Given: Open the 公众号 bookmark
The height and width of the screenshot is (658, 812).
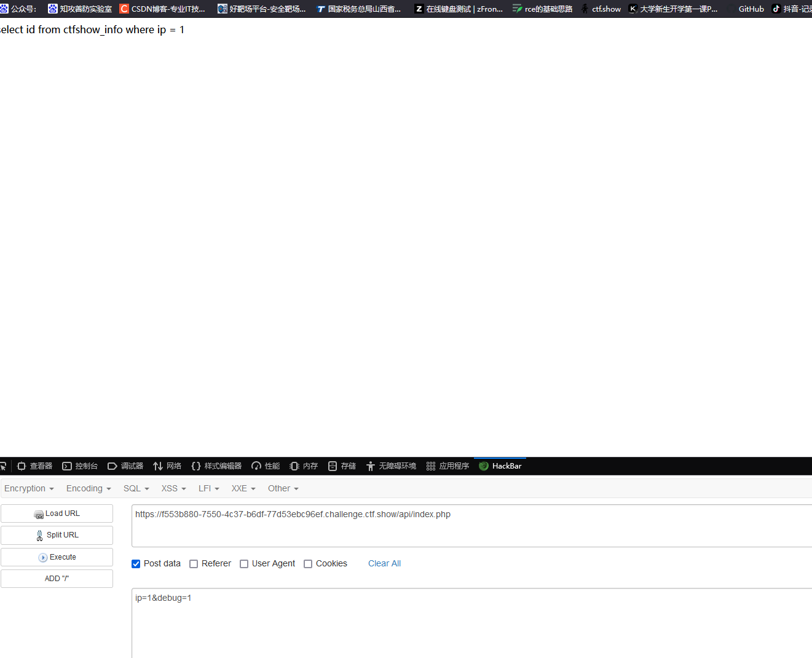Looking at the screenshot, I should coord(18,9).
